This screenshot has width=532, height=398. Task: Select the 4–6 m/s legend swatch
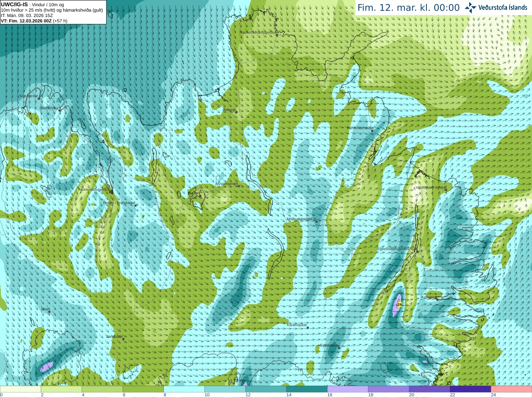[102, 389]
